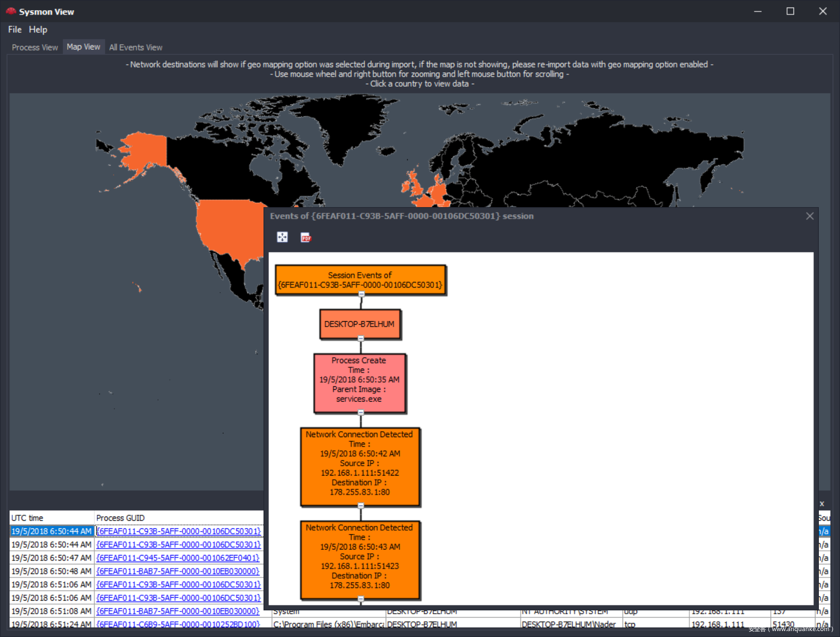Open the File menu
Image resolution: width=840 pixels, height=637 pixels.
[x=15, y=30]
